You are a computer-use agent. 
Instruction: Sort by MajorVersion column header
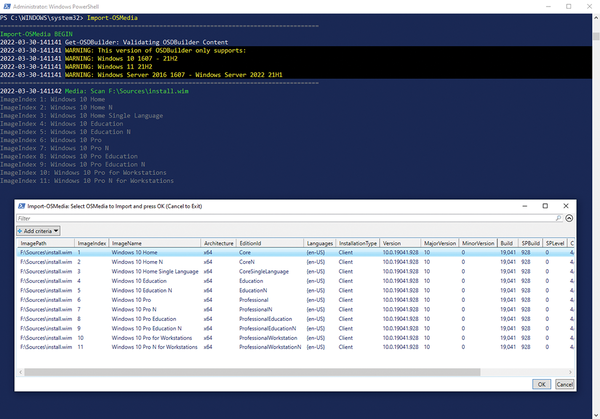pos(440,243)
